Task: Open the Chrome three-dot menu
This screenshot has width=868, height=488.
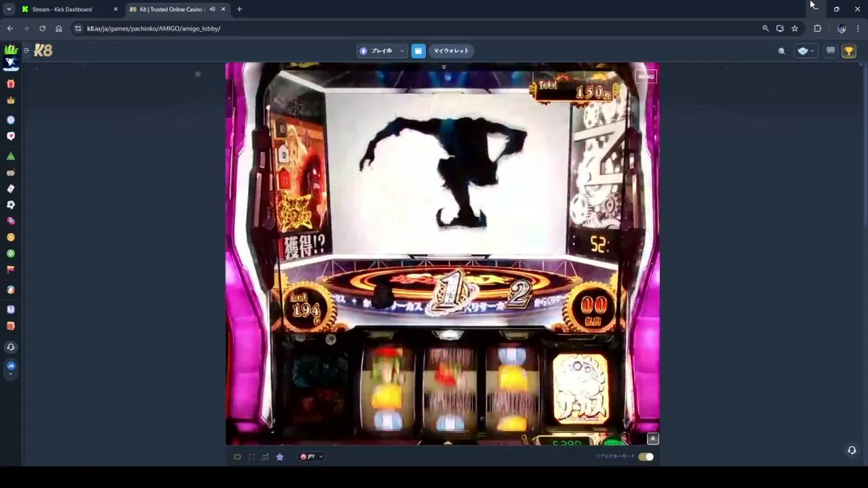Action: [858, 28]
